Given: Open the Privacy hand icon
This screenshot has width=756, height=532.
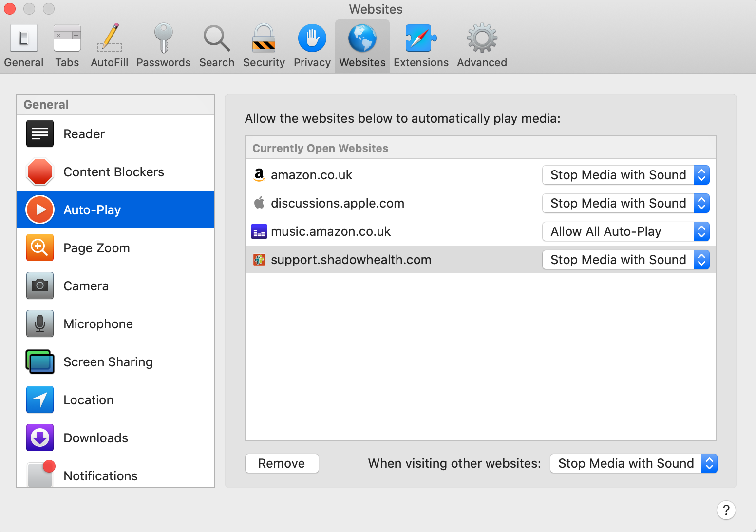Looking at the screenshot, I should coord(312,38).
